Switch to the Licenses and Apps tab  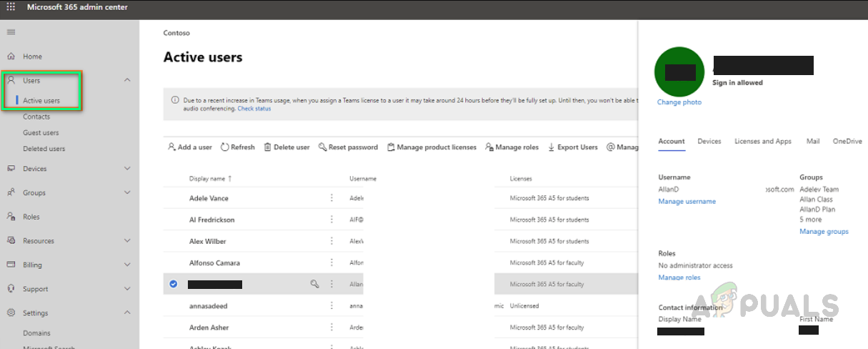click(x=762, y=142)
